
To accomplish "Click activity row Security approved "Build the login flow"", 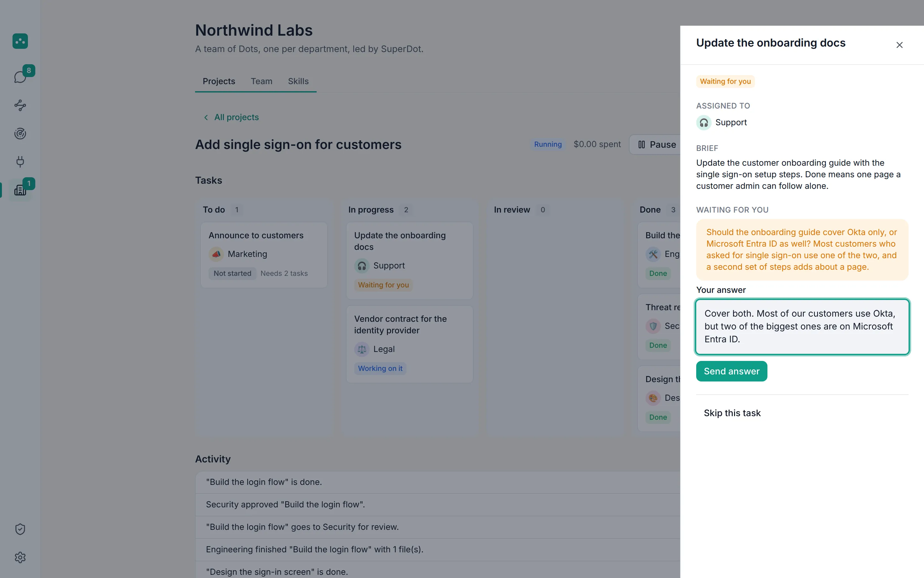I will click(x=438, y=504).
